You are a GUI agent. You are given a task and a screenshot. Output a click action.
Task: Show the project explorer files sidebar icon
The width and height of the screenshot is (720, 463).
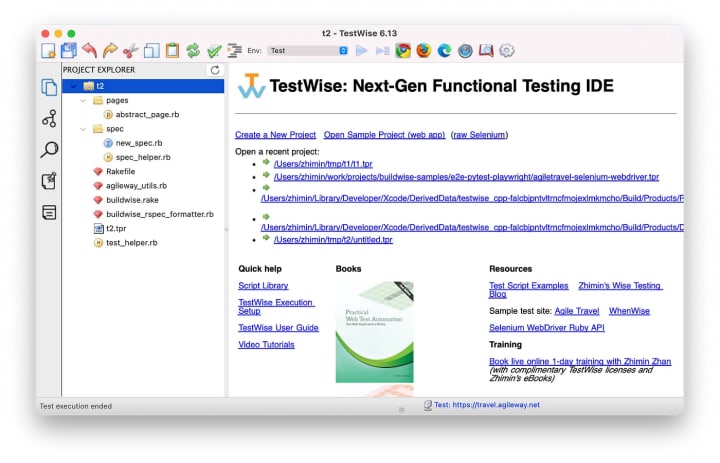49,87
